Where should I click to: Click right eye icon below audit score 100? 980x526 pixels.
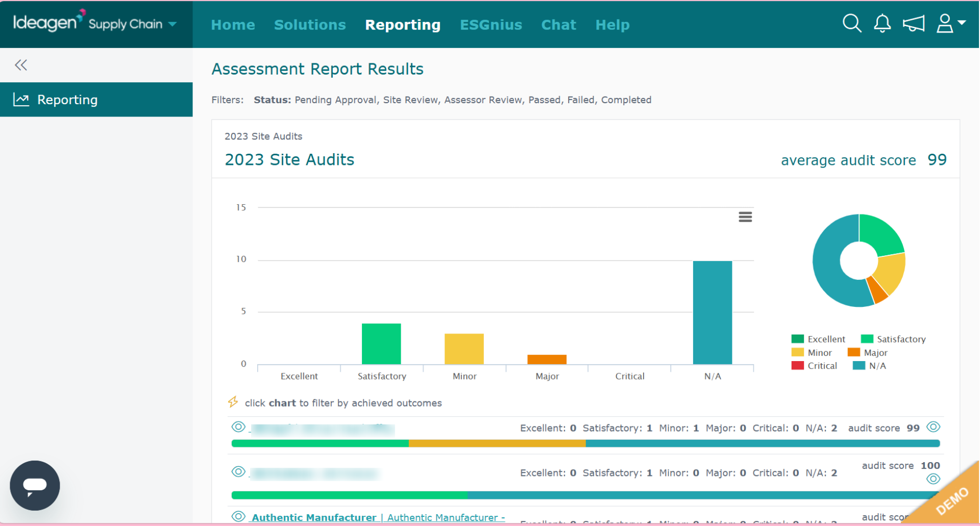click(x=934, y=479)
